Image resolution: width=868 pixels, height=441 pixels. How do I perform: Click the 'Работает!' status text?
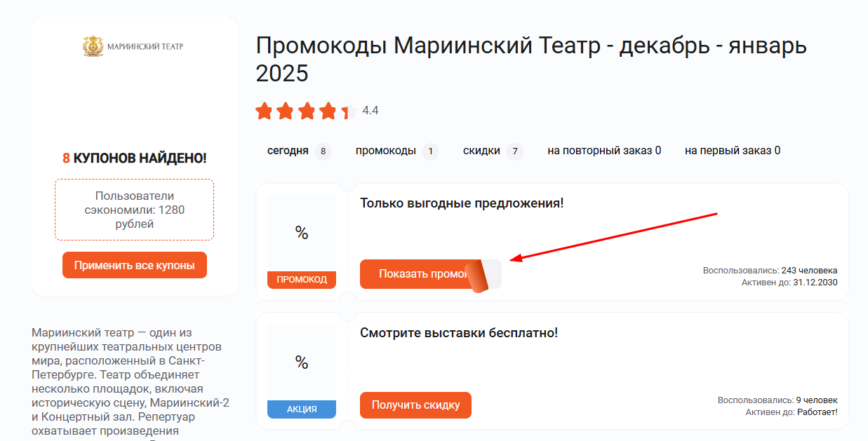(x=816, y=413)
